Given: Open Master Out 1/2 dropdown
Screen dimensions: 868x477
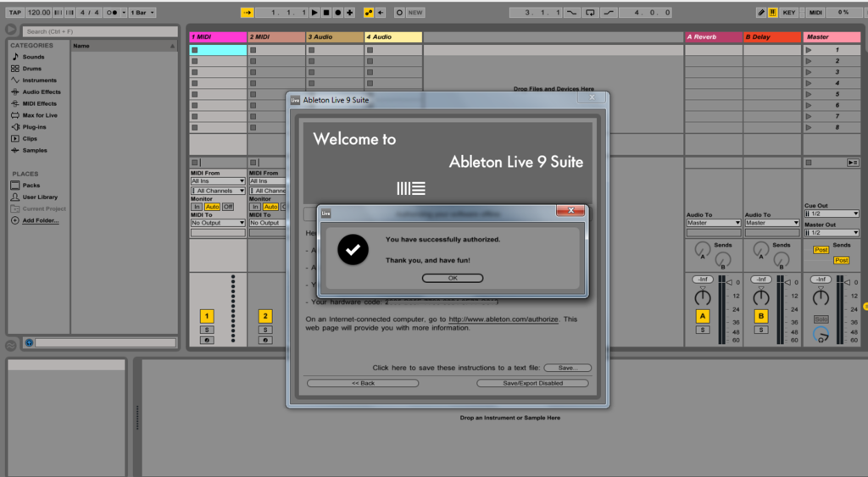Looking at the screenshot, I should (x=832, y=233).
